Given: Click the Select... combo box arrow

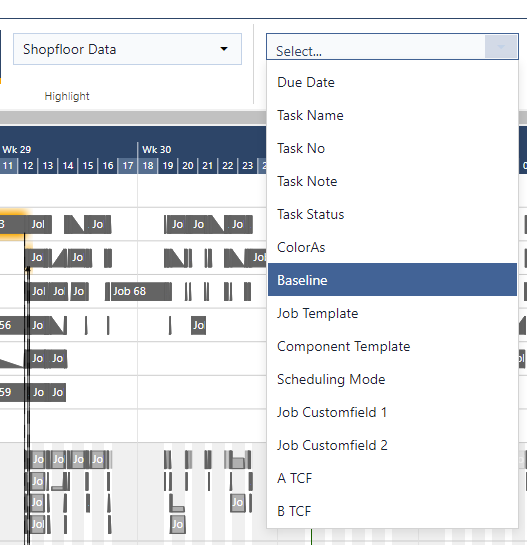Looking at the screenshot, I should click(501, 47).
